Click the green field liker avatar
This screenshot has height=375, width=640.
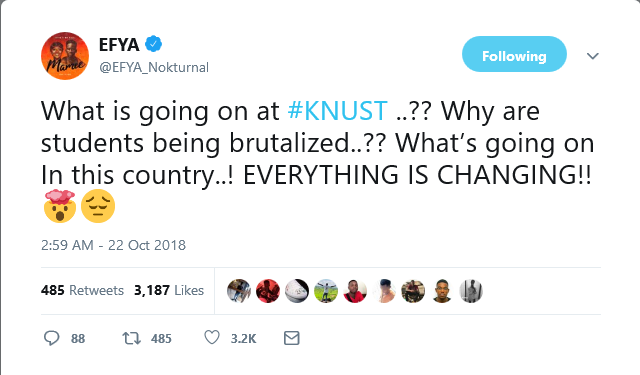click(326, 291)
